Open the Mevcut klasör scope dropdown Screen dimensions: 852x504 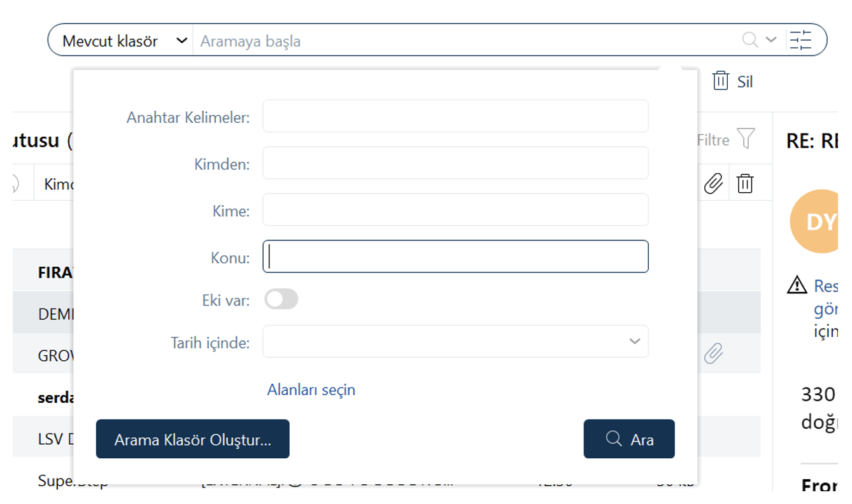(x=120, y=41)
